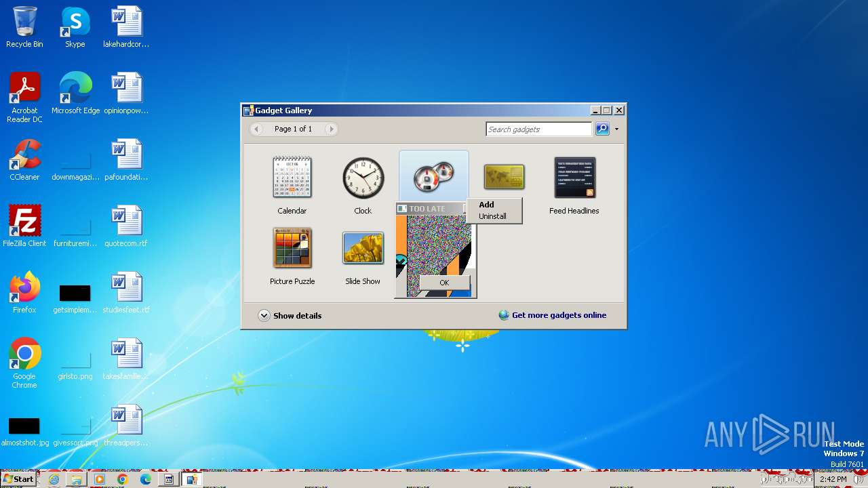The height and width of the screenshot is (488, 868).
Task: Open Get more gadgets online link
Action: coord(559,315)
